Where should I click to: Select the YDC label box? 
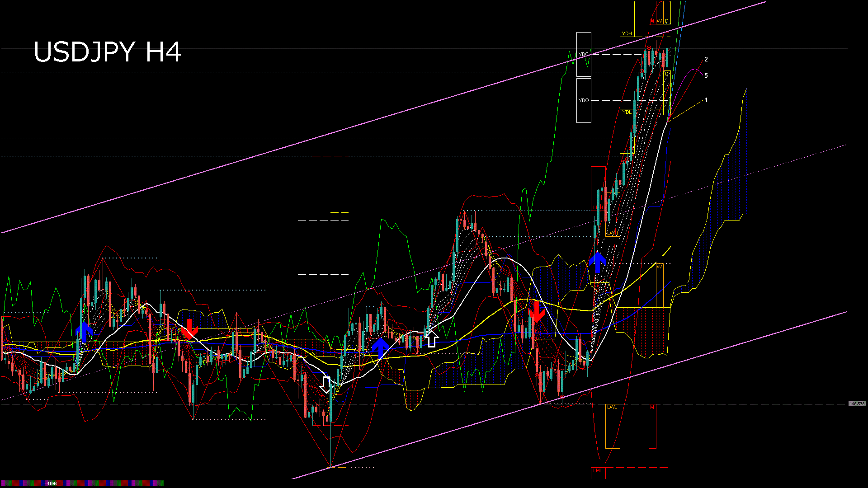pyautogui.click(x=584, y=54)
